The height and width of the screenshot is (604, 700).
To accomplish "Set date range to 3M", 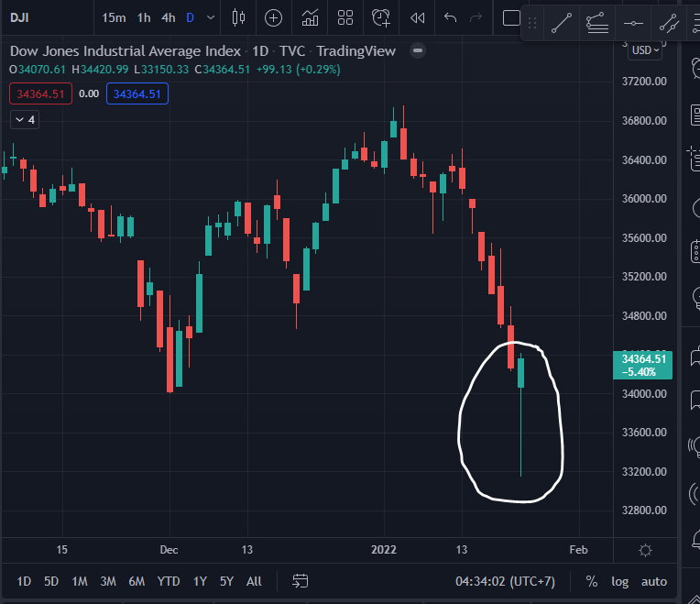I will click(x=108, y=581).
